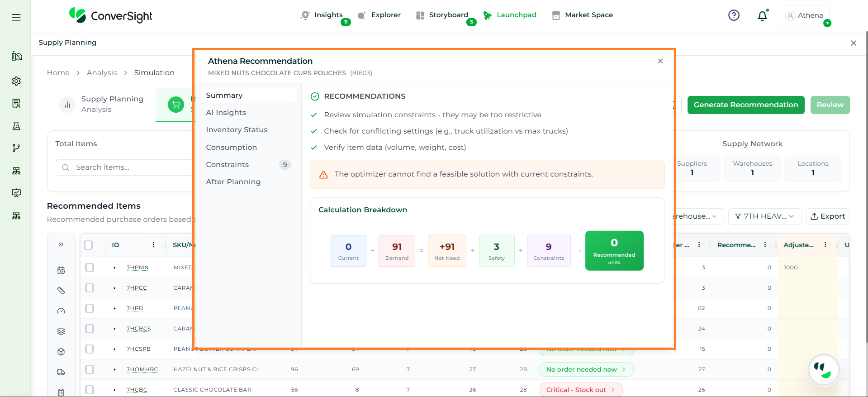Click the notifications bell icon
Image resolution: width=868 pixels, height=397 pixels.
[x=762, y=16]
